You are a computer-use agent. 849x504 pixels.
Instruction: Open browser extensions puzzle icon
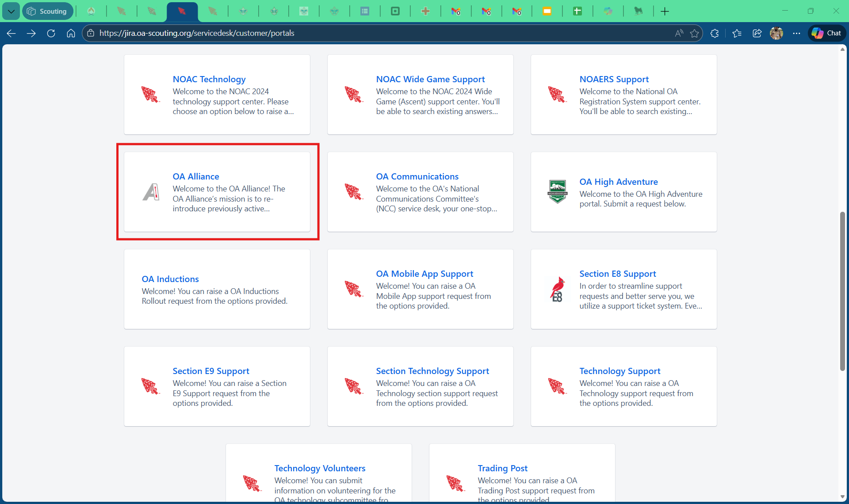click(715, 33)
